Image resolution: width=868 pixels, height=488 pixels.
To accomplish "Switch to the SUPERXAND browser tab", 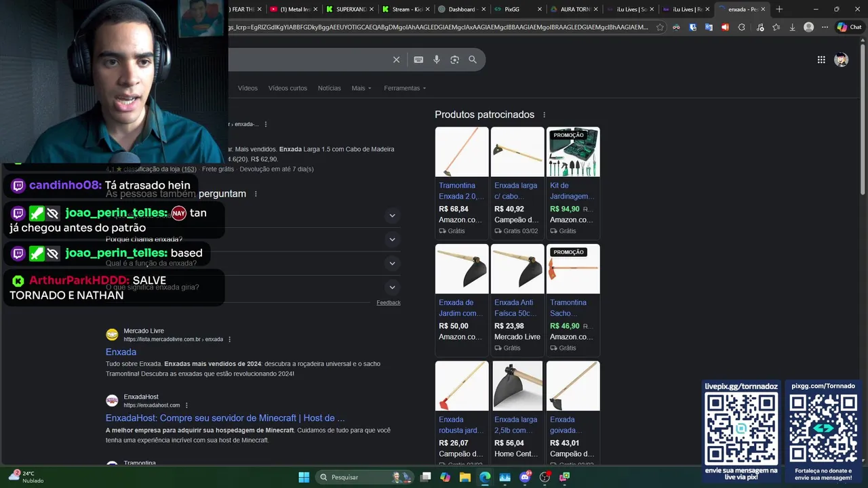I will [x=351, y=9].
